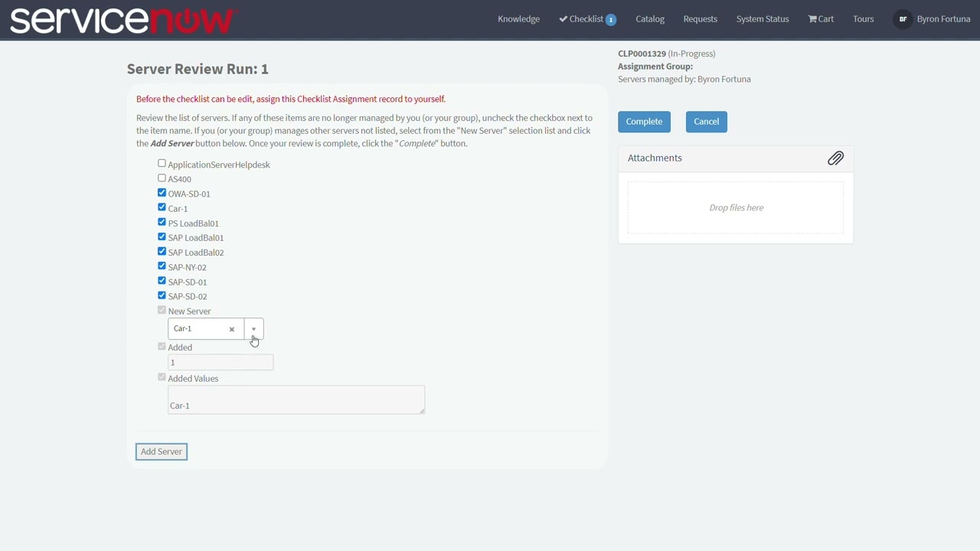
Task: Click the Cancel button
Action: (706, 121)
